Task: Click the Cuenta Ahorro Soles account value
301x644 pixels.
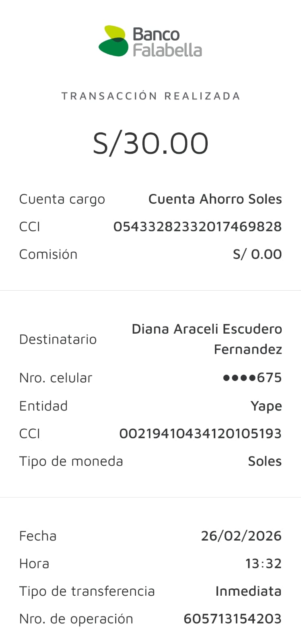Action: coord(215,199)
